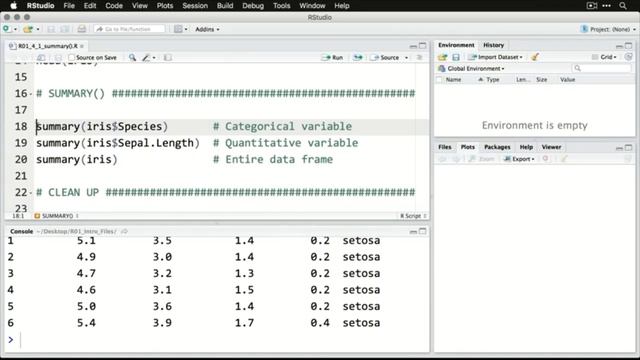Click the Spotlight search icon in menu bar

(623, 6)
